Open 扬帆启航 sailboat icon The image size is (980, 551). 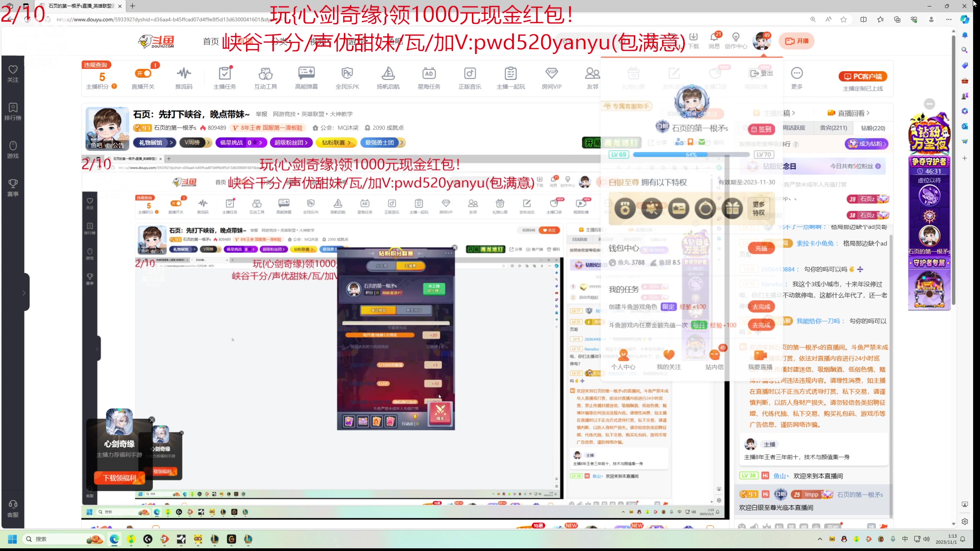pyautogui.click(x=388, y=78)
